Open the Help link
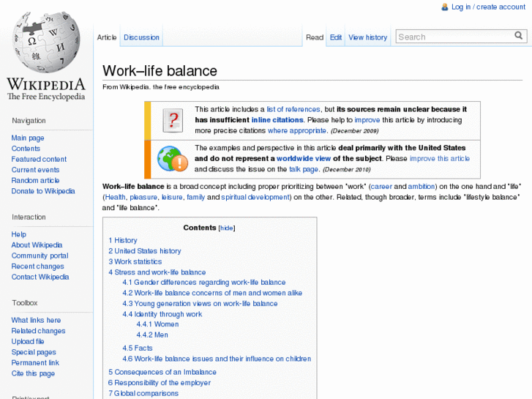Screen dimensions: 532x399 19,234
